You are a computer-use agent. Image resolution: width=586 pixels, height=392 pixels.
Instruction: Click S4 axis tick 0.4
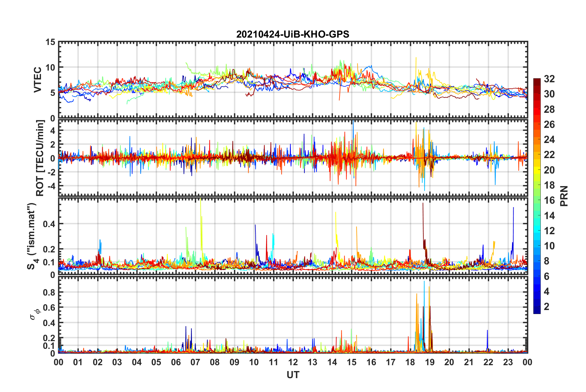coord(49,224)
